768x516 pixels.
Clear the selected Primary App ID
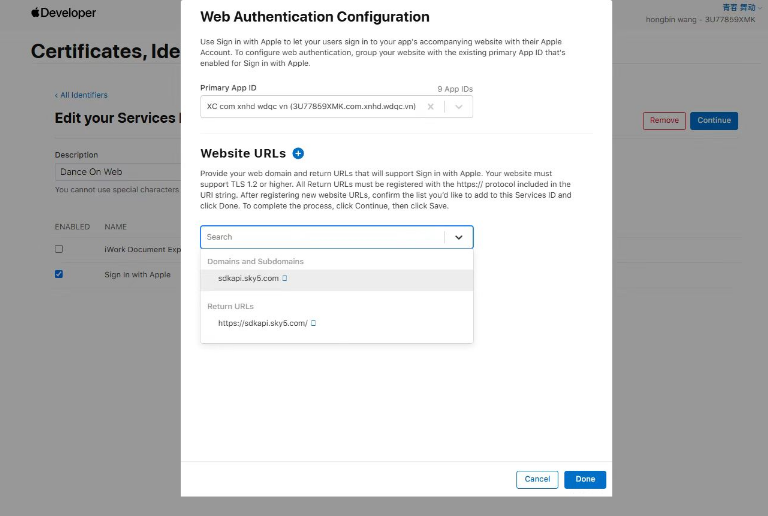tap(431, 107)
